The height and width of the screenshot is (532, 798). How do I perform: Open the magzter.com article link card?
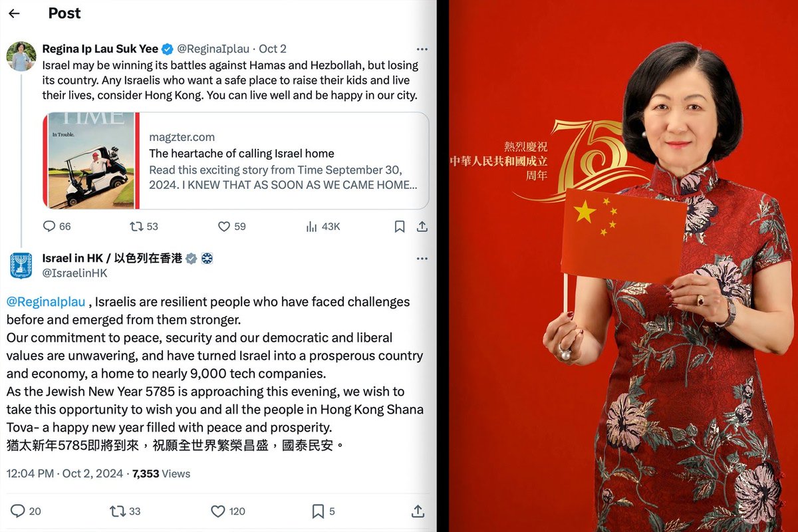[235, 161]
